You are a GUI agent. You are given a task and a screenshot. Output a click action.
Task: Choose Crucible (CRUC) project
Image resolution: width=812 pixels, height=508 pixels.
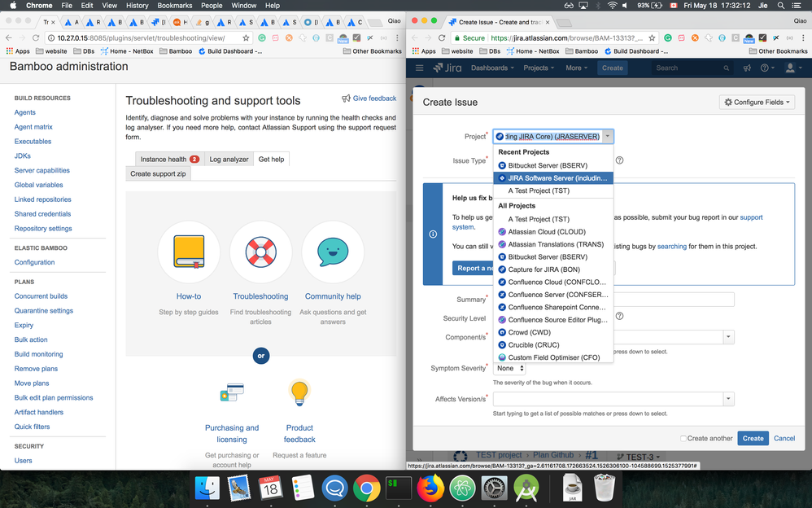click(553, 344)
